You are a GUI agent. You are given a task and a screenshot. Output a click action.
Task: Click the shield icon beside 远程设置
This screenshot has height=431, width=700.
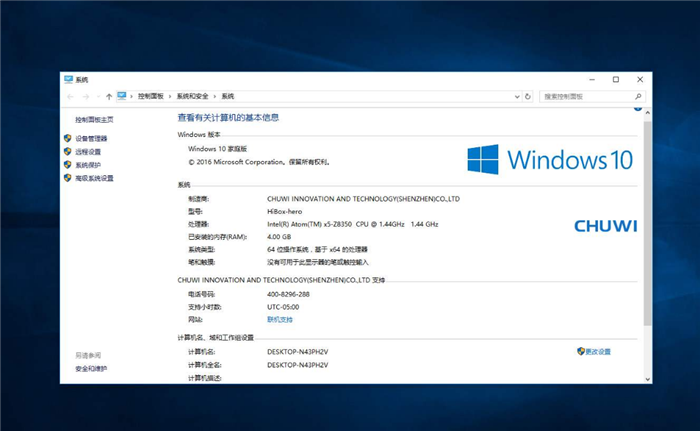point(67,151)
